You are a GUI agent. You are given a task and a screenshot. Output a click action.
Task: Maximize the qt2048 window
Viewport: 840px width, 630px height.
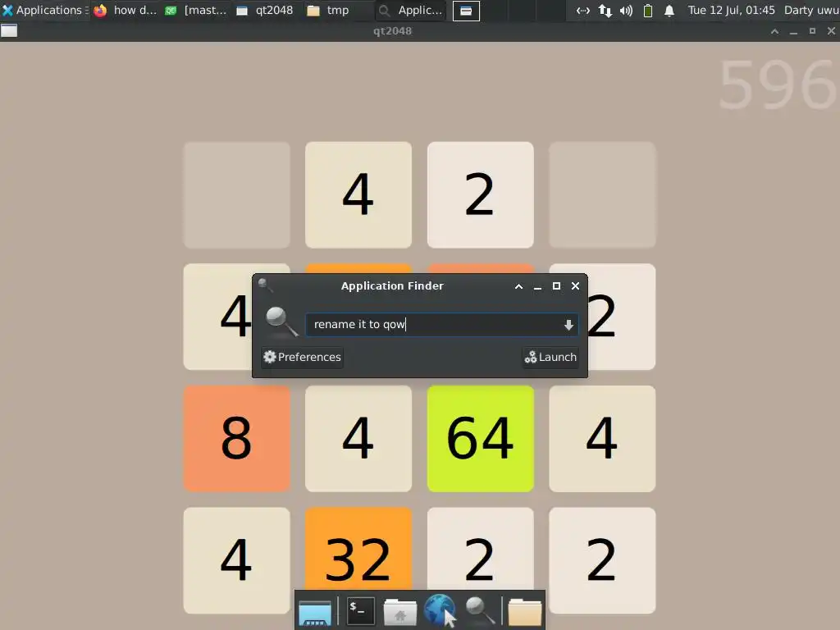coord(812,31)
